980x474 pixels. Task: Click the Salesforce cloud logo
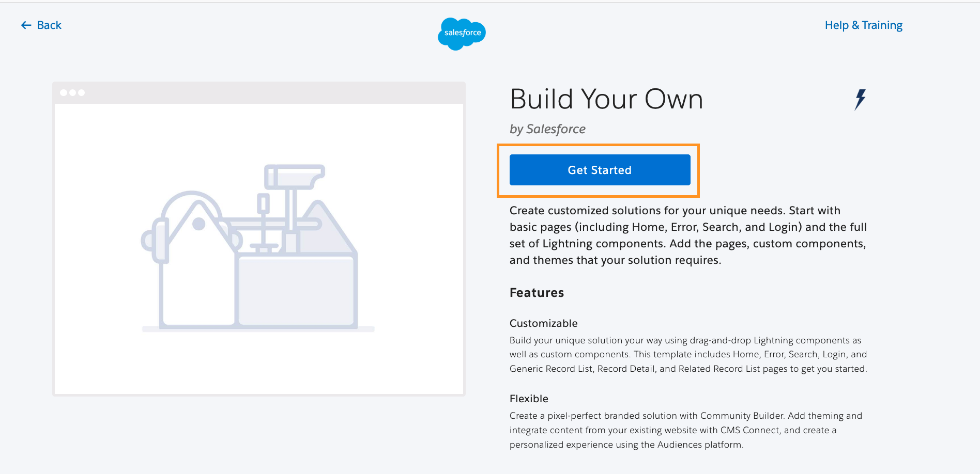click(462, 34)
